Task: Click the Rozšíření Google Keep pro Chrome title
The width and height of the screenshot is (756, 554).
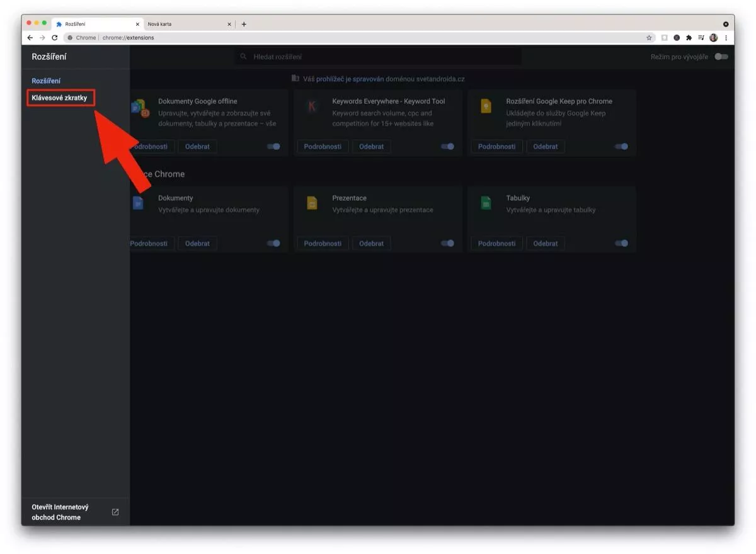Action: click(559, 101)
